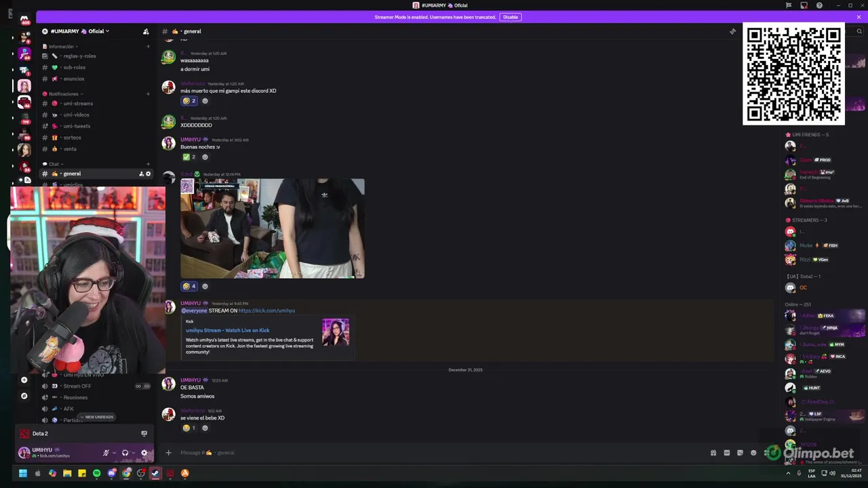Screen dimensions: 868x488
Task: Toggle checkmark reaction on Buenas noches message
Action: tap(189, 157)
